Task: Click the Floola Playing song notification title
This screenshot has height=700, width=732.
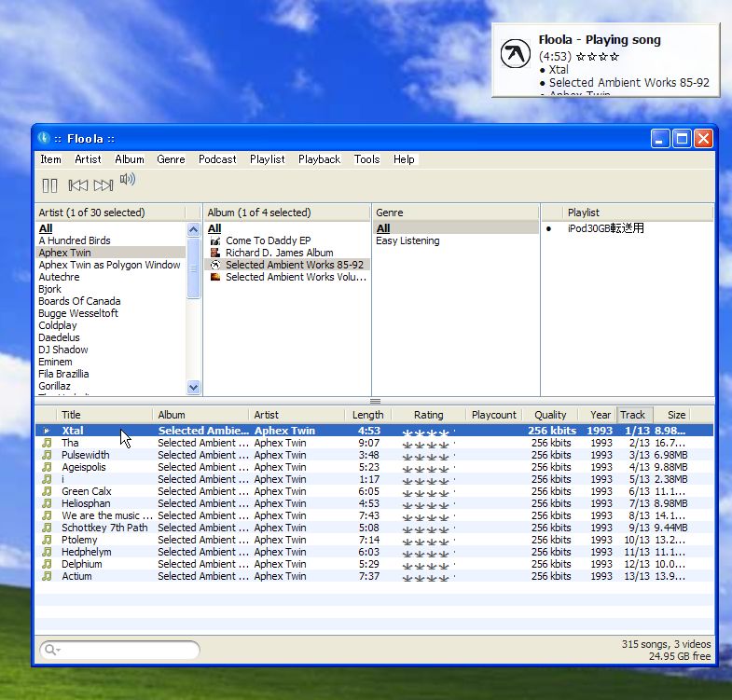Action: pos(600,40)
